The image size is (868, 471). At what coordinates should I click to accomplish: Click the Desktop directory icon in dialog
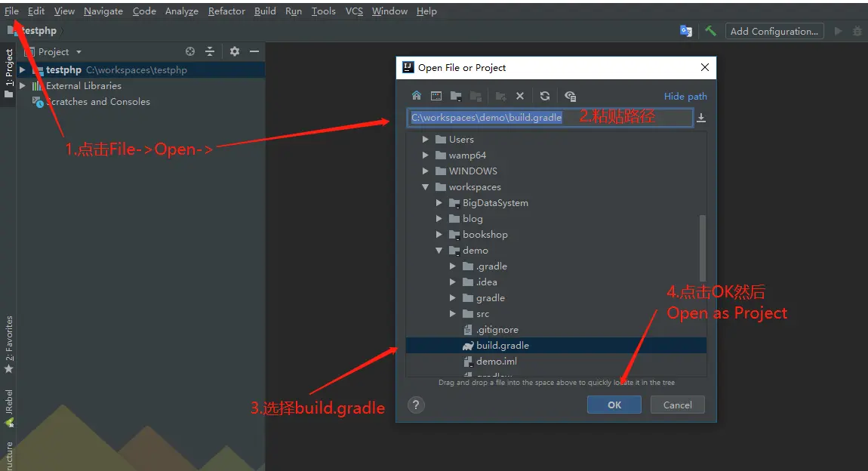coord(436,96)
